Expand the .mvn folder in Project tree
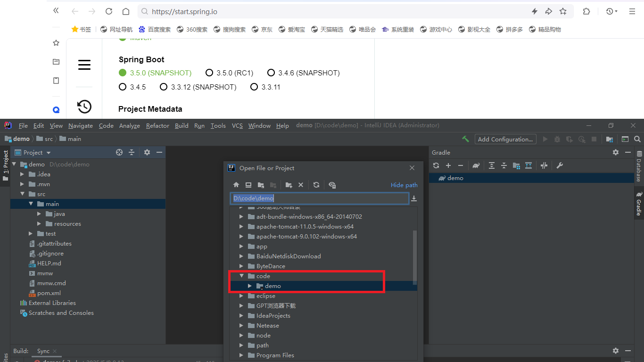 point(22,184)
